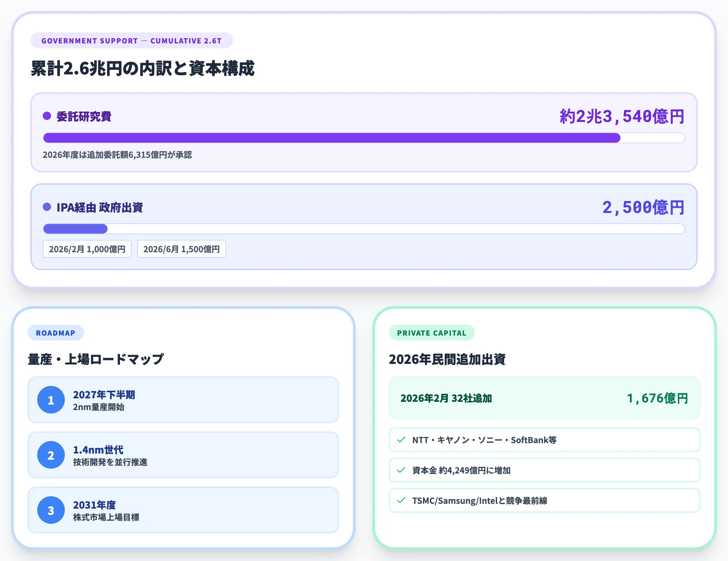The image size is (728, 561).
Task: Click the checkmark beside 資本金 約4,249億円
Action: (401, 470)
